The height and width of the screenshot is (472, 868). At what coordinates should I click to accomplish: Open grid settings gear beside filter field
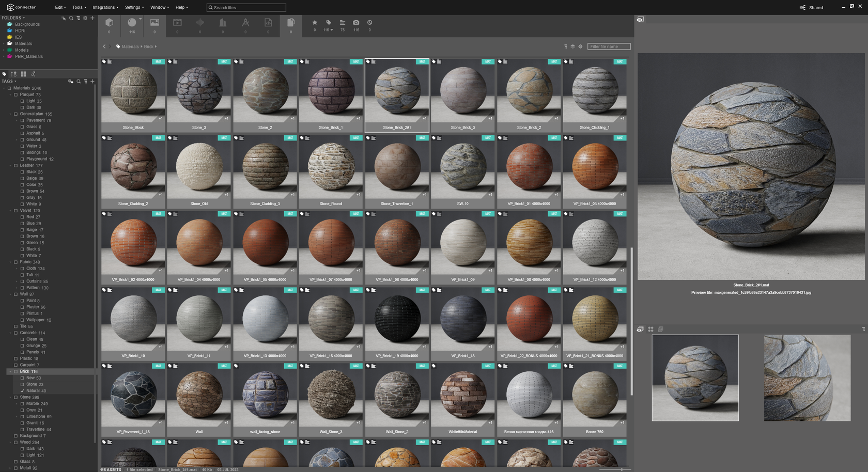point(580,46)
